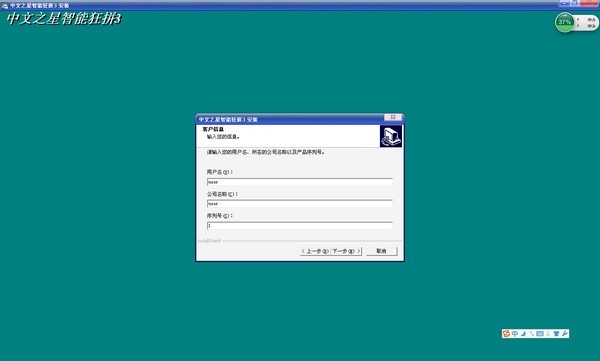600x361 pixels.
Task: Proceed with the 下一步 button
Action: [x=346, y=251]
